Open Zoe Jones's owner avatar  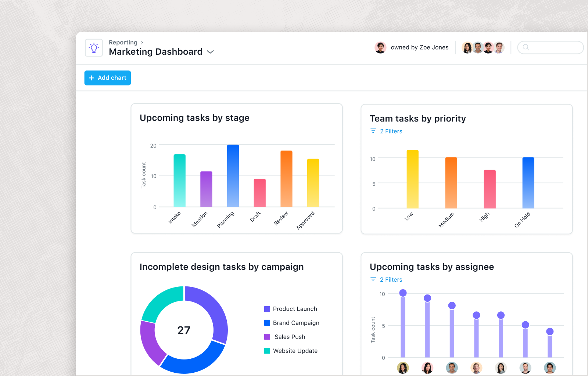click(380, 47)
